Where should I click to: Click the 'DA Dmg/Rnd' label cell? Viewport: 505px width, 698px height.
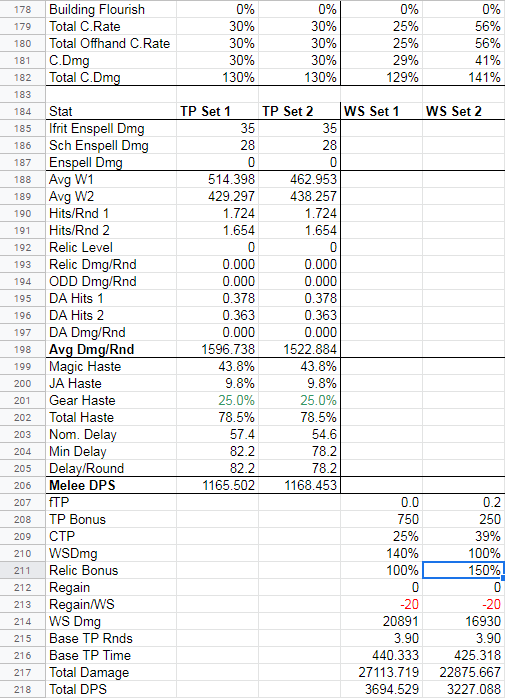[x=111, y=332]
